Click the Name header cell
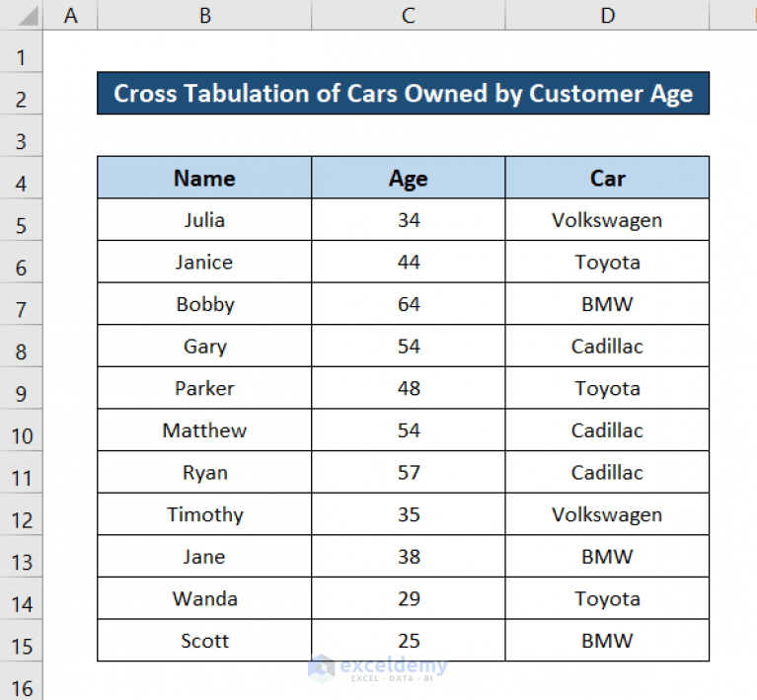This screenshot has height=700, width=757. 204,178
